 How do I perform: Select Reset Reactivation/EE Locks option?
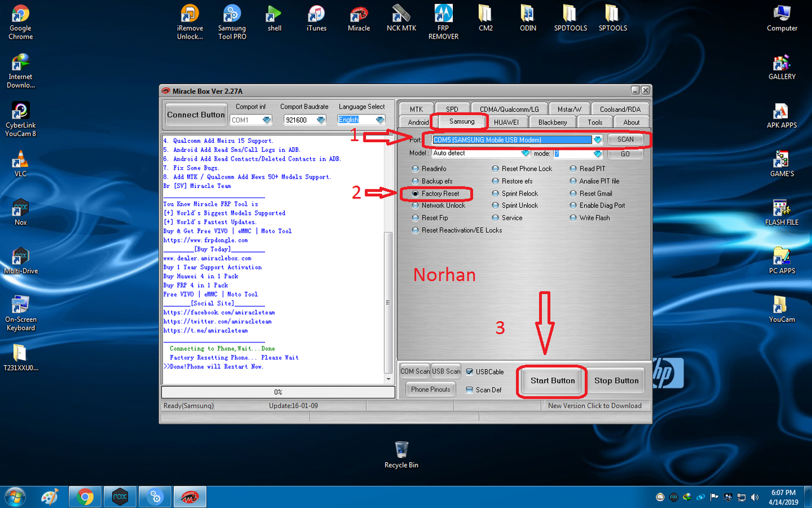[457, 231]
